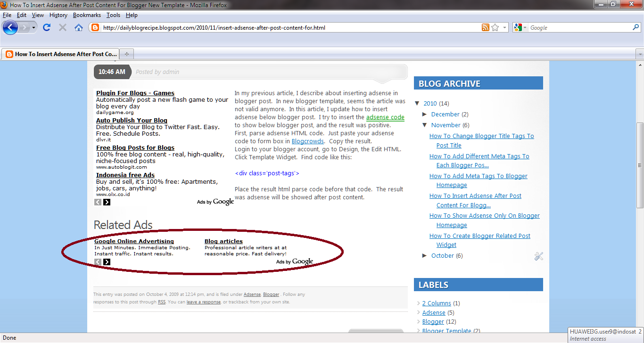
Task: Click the Stop loading icon
Action: (62, 27)
